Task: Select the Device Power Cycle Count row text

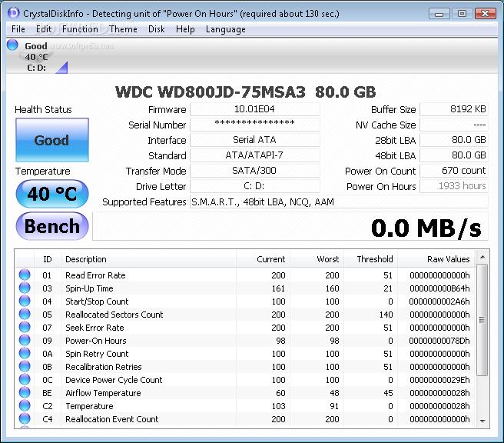Action: (x=114, y=380)
